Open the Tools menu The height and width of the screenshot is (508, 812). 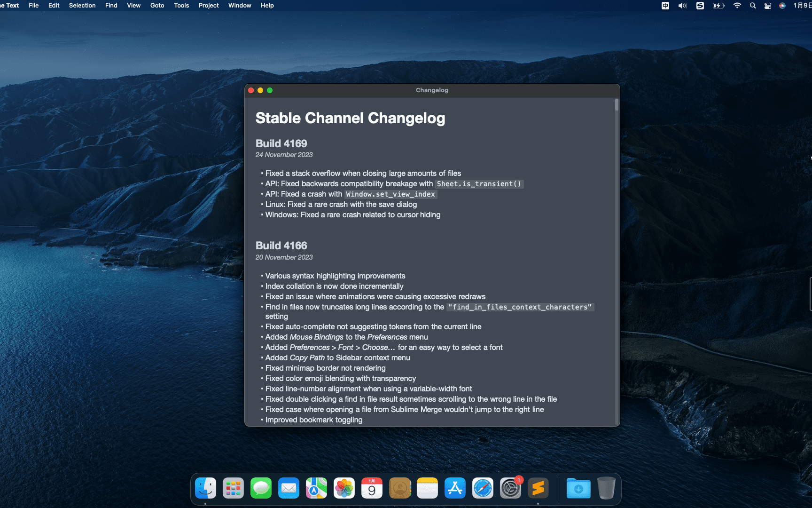click(x=181, y=6)
